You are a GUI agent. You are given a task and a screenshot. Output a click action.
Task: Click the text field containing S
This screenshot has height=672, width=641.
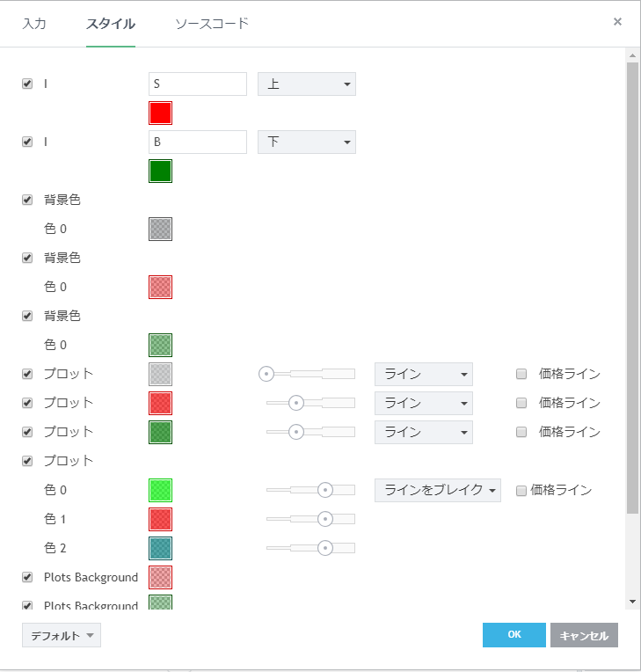tap(197, 84)
